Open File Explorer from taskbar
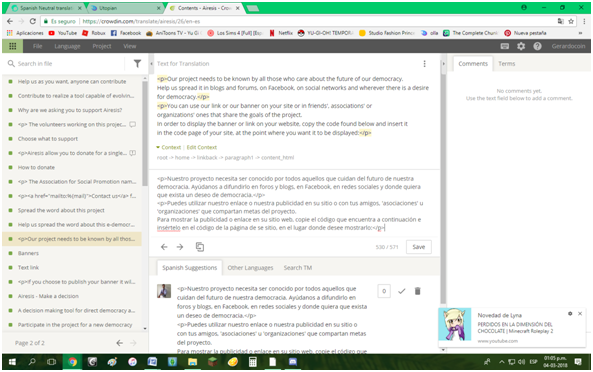Viewport: 593px width, 372px height. (x=192, y=362)
